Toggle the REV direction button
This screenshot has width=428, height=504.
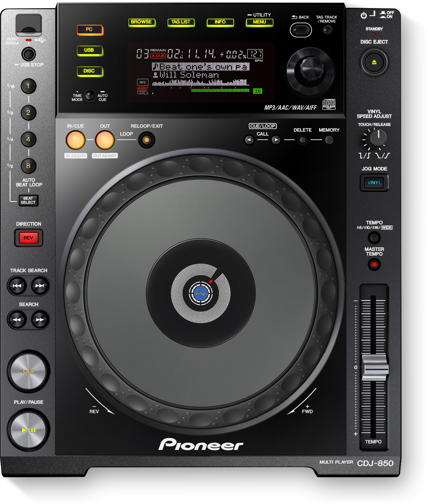click(28, 238)
